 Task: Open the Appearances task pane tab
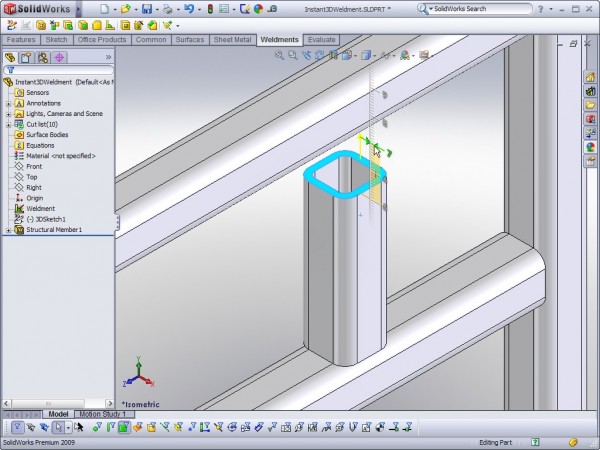[590, 147]
